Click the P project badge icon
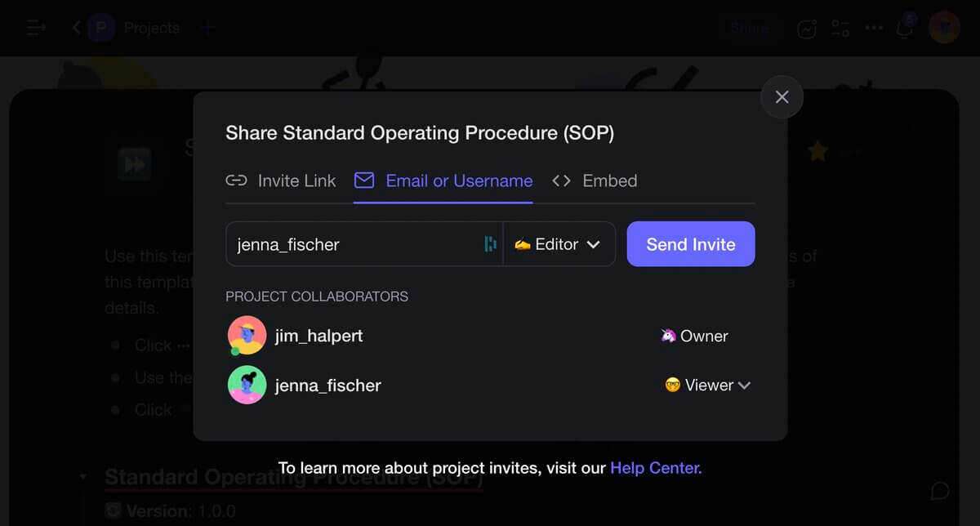The height and width of the screenshot is (526, 980). [x=101, y=28]
